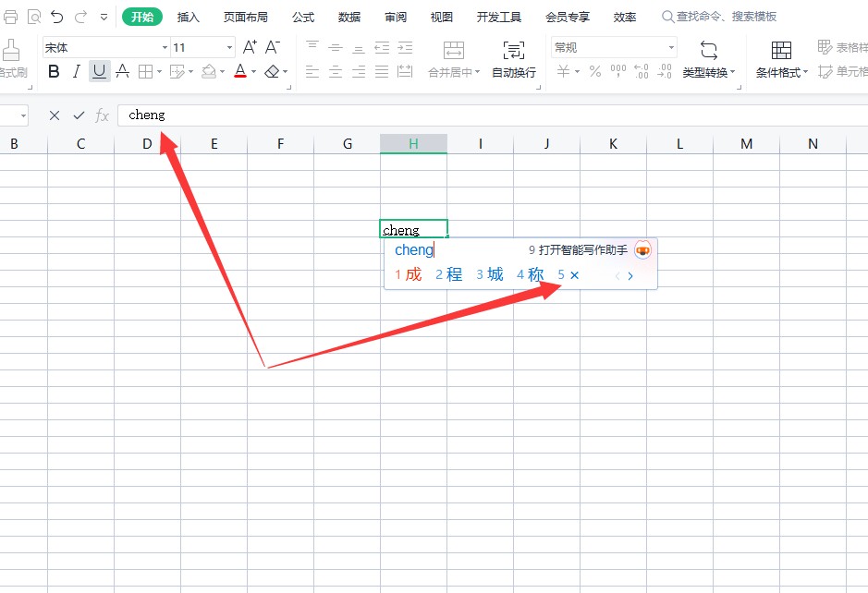Viewport: 868px width, 593px height.
Task: Click the fill color bucket
Action: pos(209,71)
